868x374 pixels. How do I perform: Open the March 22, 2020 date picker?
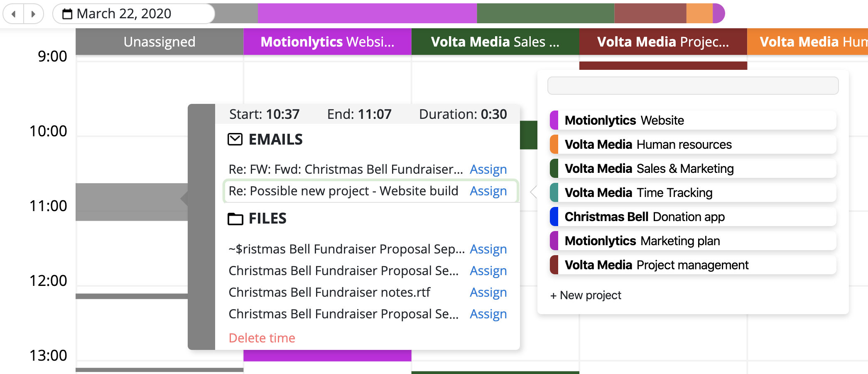[134, 14]
